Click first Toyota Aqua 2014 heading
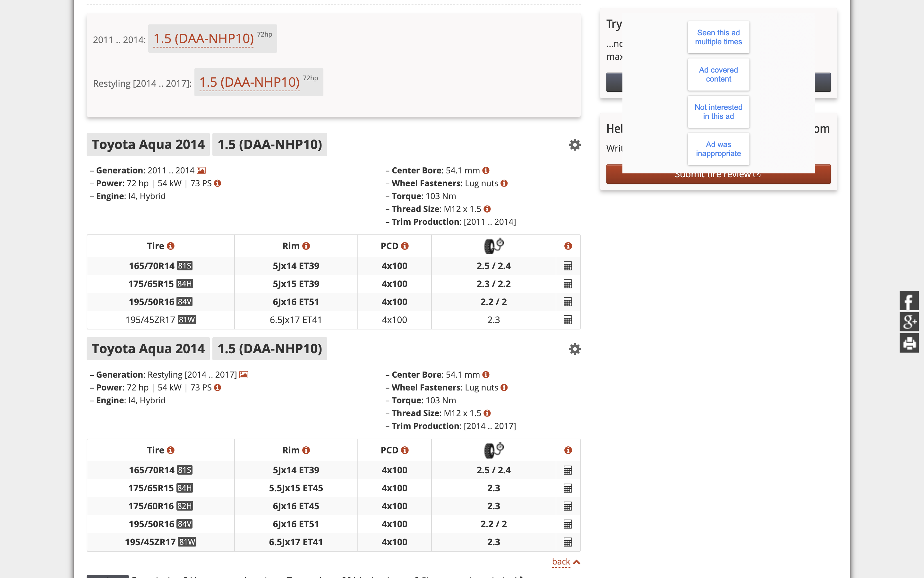The image size is (924, 578). [148, 144]
